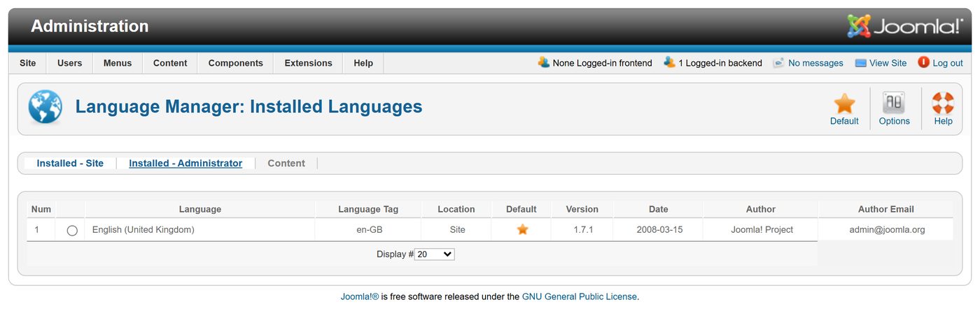Open the Display # dropdown
The image size is (980, 316).
(435, 254)
